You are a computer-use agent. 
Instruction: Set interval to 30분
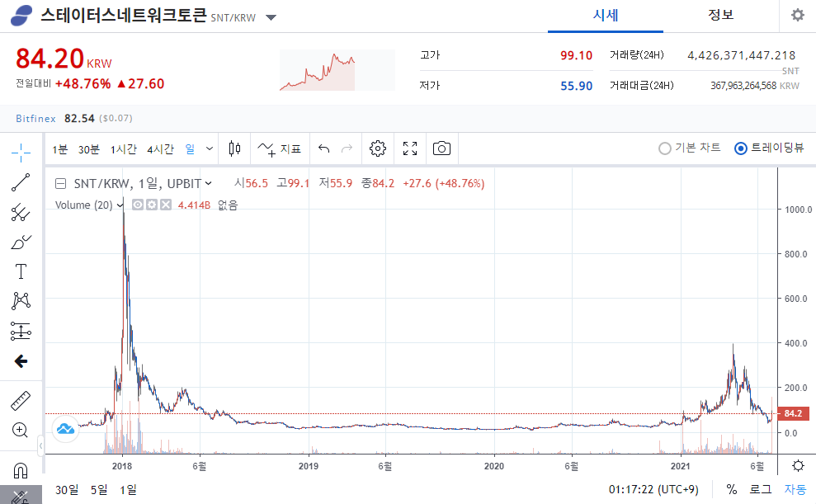point(88,150)
